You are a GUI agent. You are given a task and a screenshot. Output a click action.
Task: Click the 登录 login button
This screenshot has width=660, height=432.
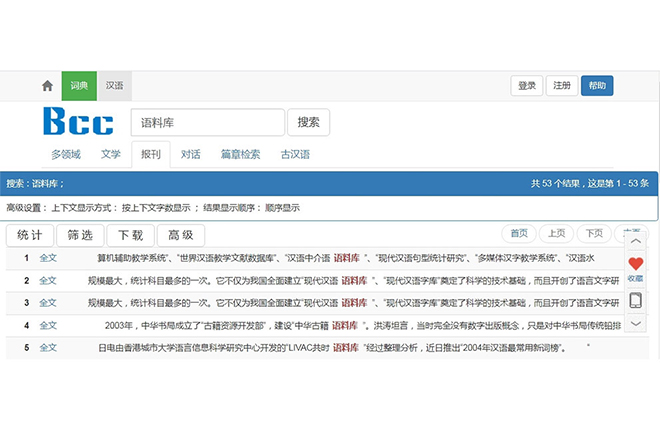coord(527,86)
